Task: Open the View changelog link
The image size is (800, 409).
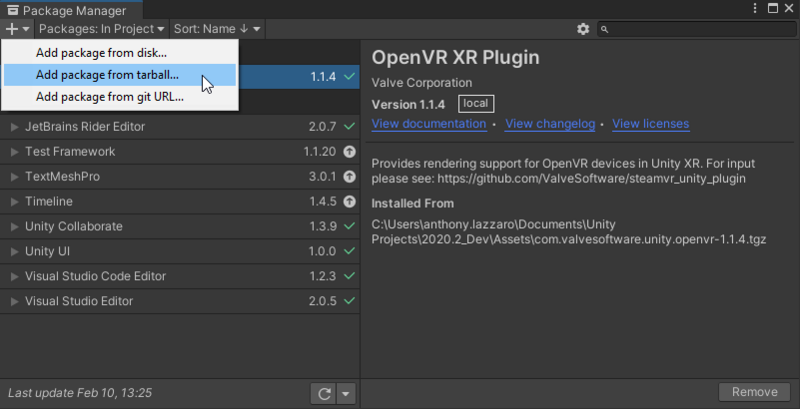Action: point(550,124)
